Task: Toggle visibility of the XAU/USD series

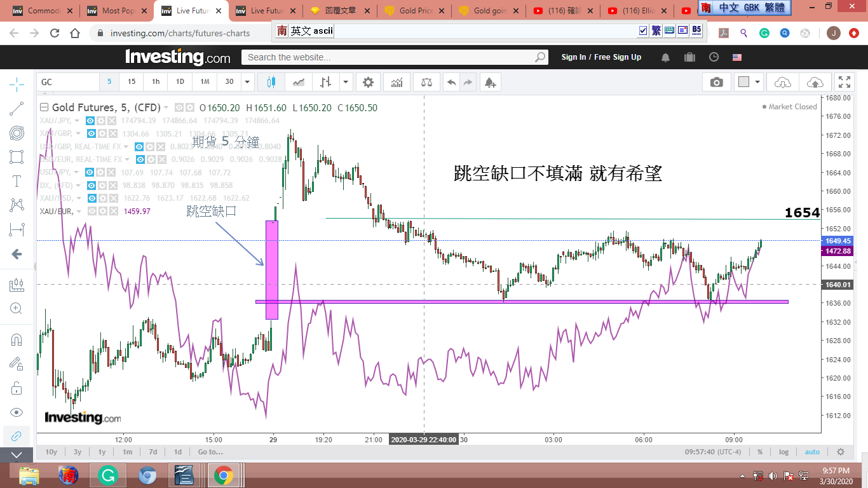Action: click(91, 198)
